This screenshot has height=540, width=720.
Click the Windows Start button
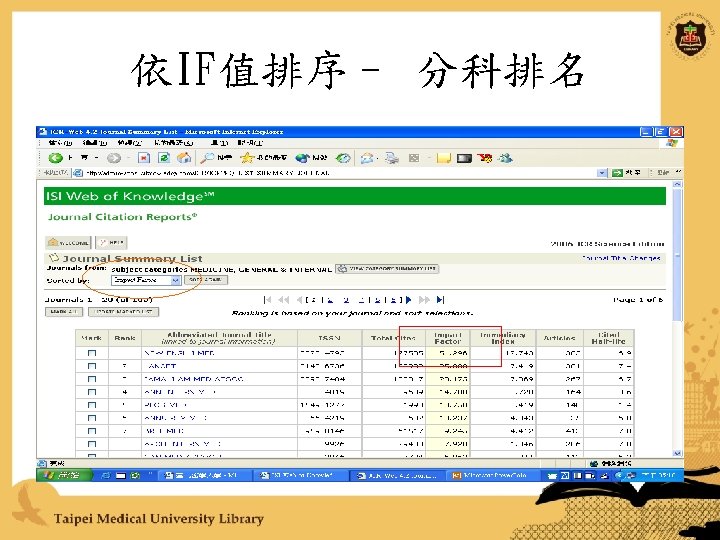[x=65, y=475]
